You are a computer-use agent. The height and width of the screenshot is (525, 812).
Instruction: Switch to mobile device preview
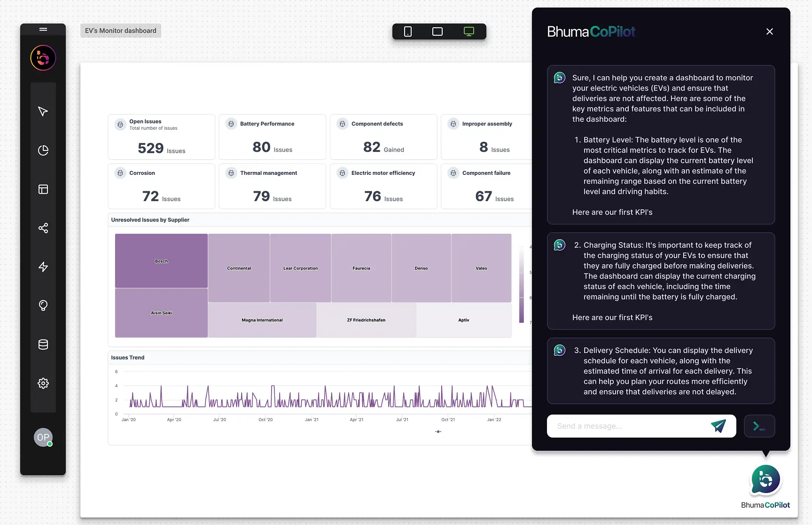pyautogui.click(x=408, y=31)
